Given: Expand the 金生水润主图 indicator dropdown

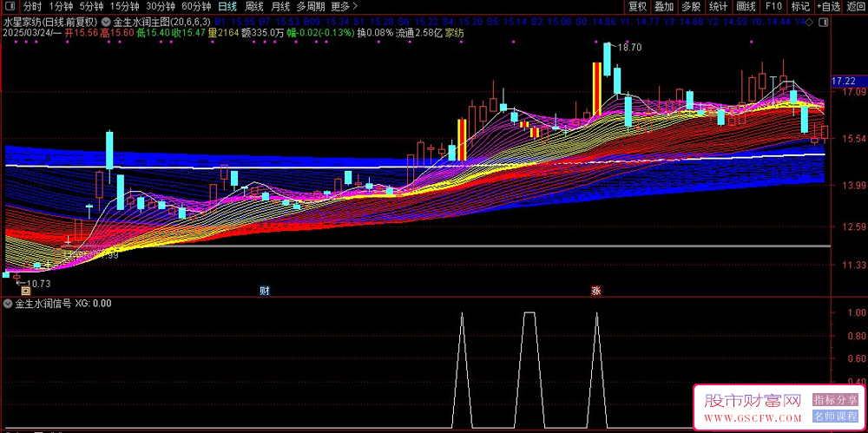Looking at the screenshot, I should click(106, 23).
